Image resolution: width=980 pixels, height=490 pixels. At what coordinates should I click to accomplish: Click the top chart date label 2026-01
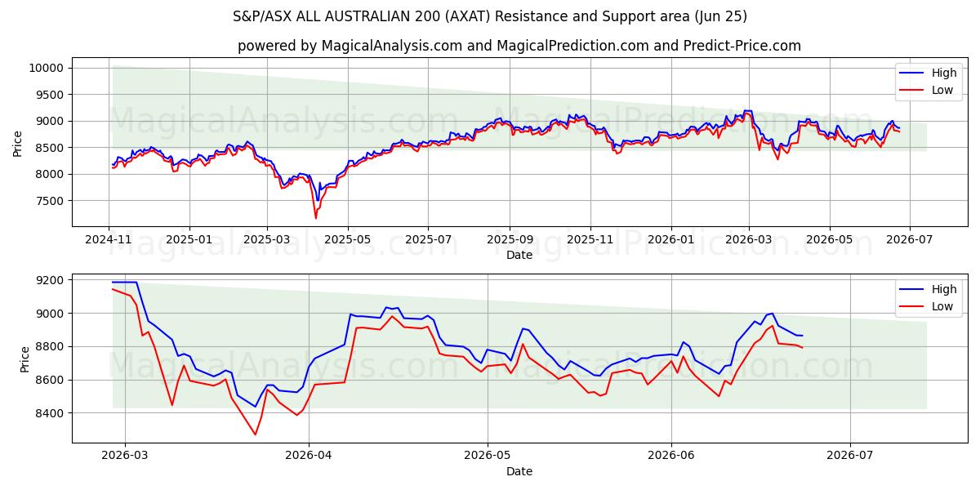point(671,241)
